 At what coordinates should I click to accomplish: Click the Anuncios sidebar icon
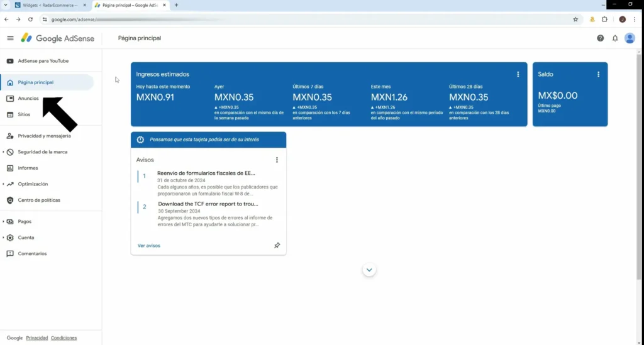pyautogui.click(x=10, y=99)
